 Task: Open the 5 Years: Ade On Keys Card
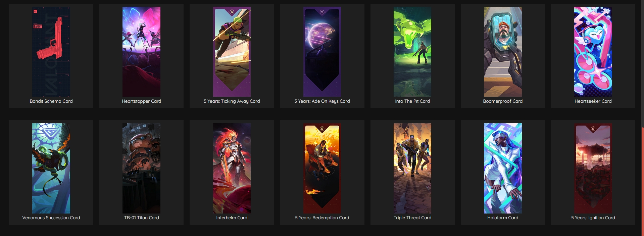(x=322, y=52)
